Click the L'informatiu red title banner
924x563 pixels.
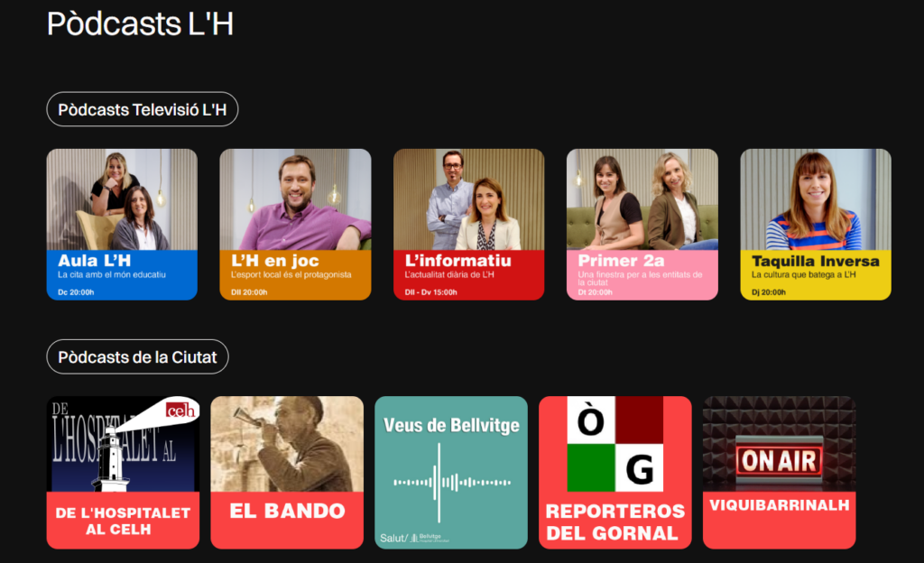pos(469,275)
